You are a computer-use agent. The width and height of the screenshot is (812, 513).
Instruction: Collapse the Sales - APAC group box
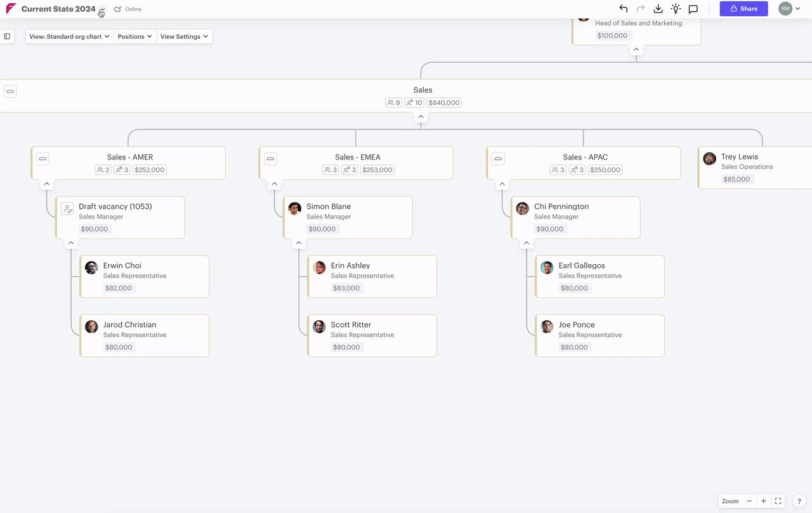498,159
